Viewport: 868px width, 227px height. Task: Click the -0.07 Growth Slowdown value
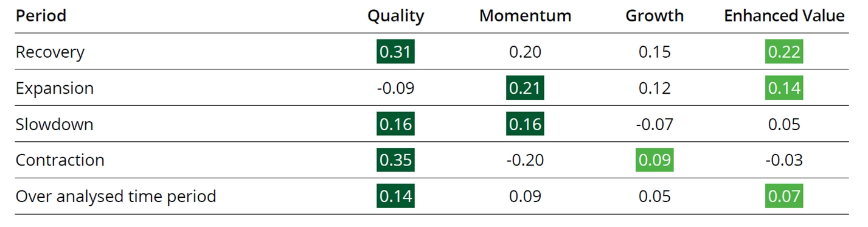tap(654, 125)
